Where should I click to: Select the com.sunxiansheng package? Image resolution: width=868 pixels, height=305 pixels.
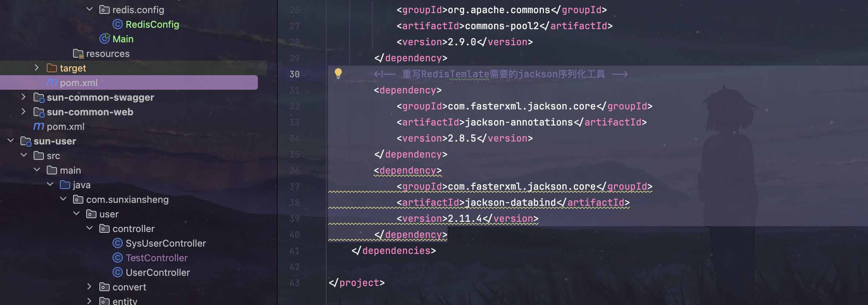click(x=127, y=200)
